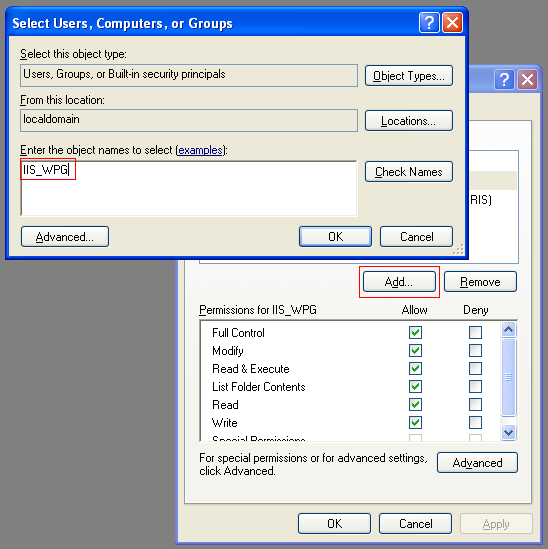Expand the Advanced... search options

[x=65, y=237]
